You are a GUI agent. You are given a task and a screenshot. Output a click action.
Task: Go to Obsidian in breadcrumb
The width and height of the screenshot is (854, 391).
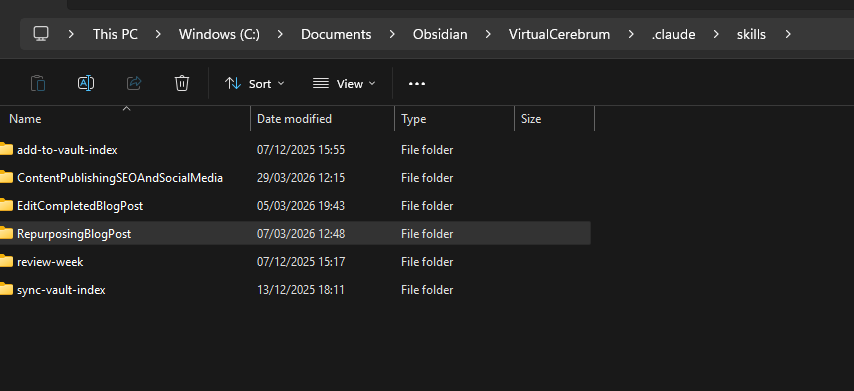click(x=440, y=34)
